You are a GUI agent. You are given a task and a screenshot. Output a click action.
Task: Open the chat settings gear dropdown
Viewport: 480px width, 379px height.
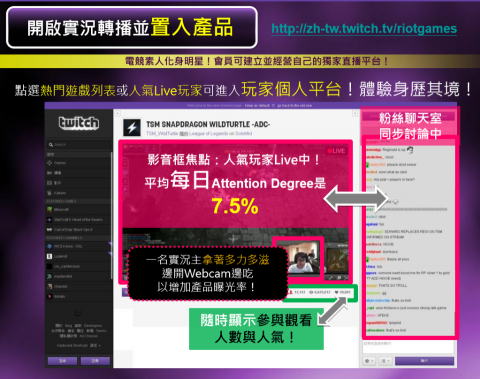click(369, 361)
